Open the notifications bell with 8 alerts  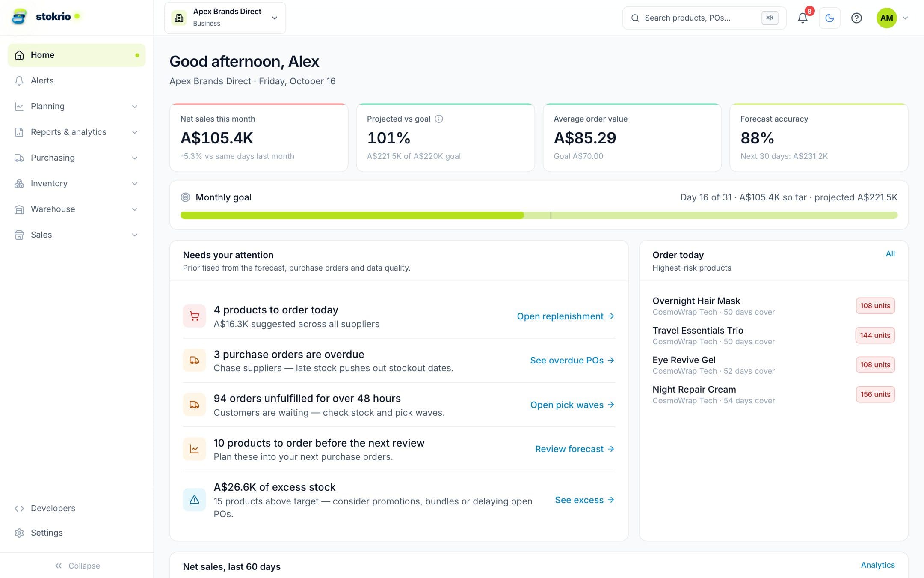(803, 18)
